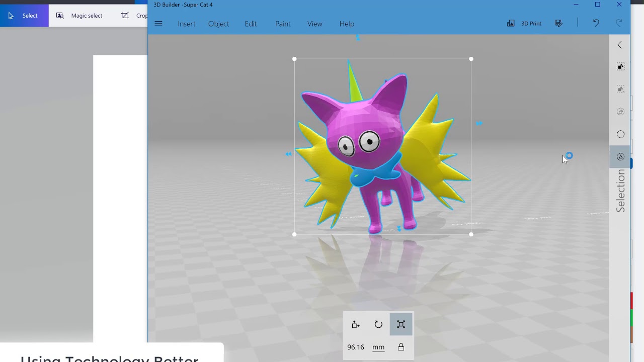Choose the Rotate tool in bottom toolbar
Viewport: 644px width, 362px height.
[378, 324]
